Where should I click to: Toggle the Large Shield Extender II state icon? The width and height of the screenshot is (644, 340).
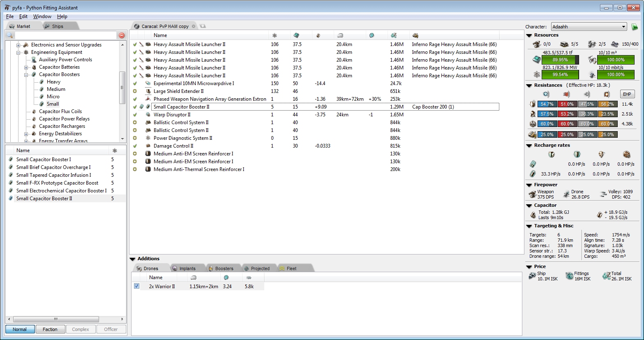coord(135,91)
